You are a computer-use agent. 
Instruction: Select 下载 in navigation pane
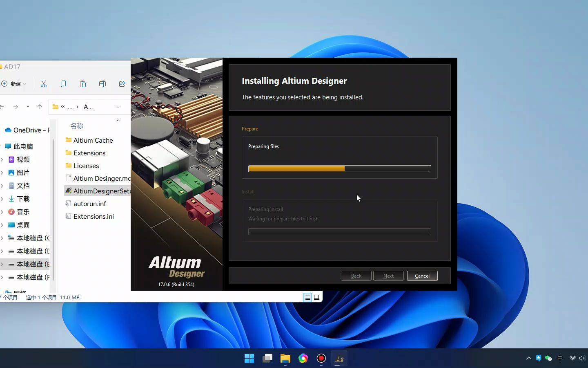pos(19,199)
